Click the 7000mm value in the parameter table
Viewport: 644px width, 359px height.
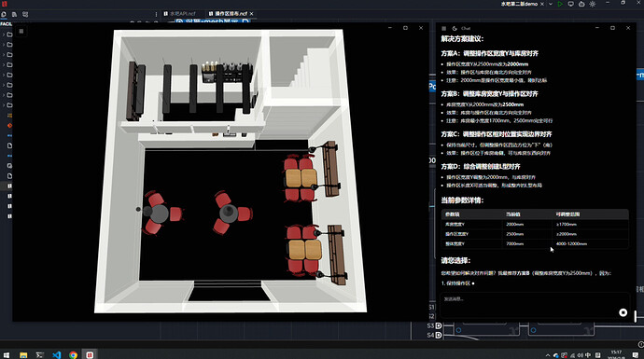pos(514,243)
